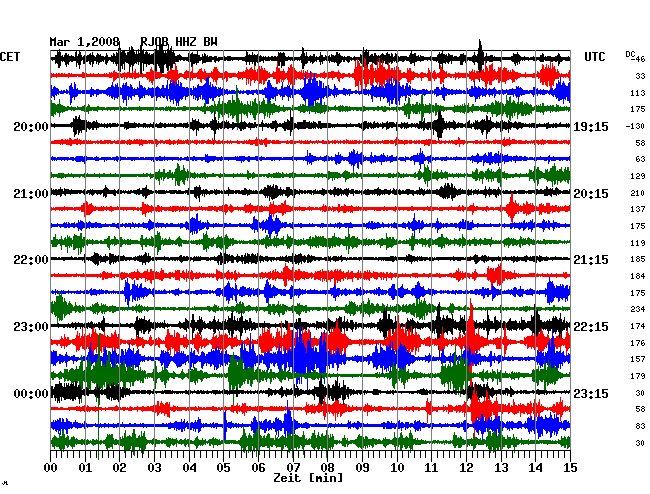Select the "13" minute tick label

coord(501,467)
